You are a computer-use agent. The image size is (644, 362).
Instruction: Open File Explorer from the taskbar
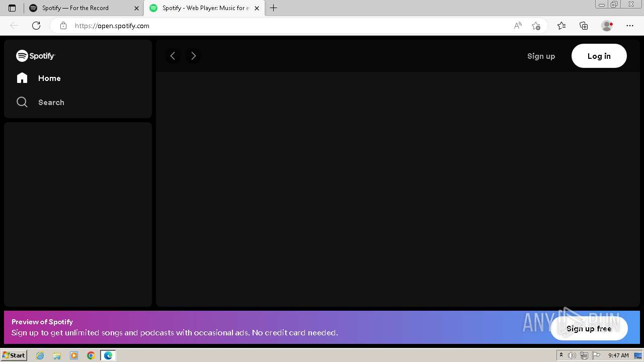point(57,355)
